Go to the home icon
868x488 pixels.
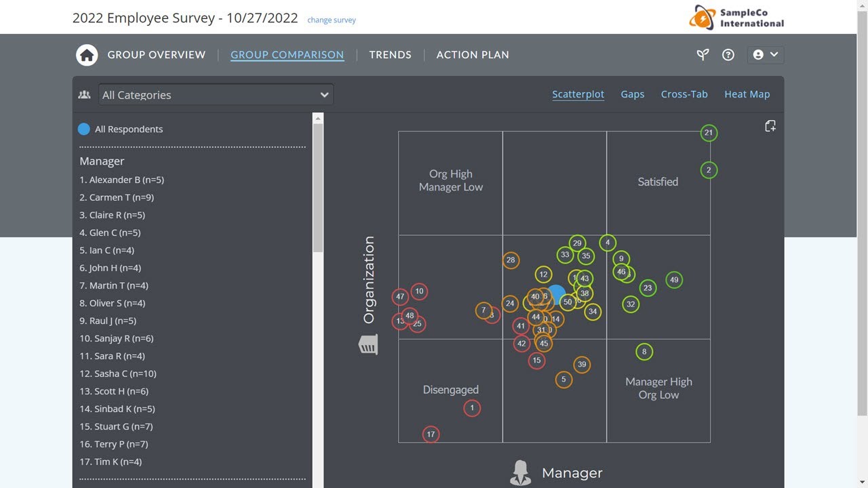coord(87,55)
